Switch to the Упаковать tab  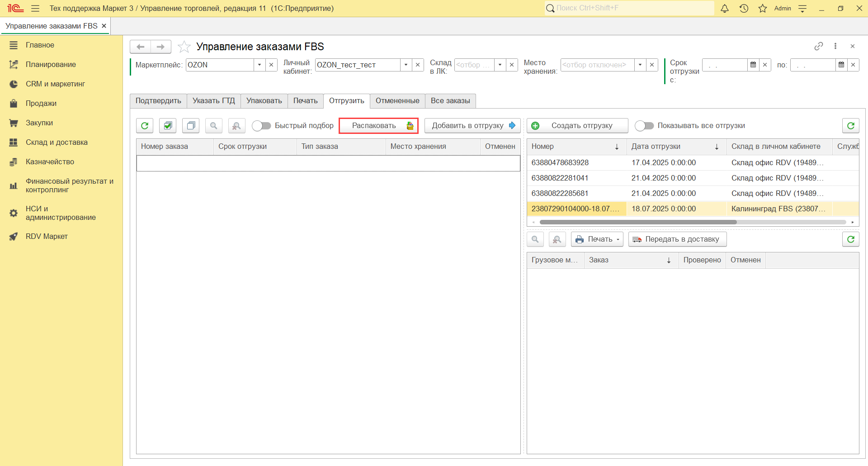264,101
